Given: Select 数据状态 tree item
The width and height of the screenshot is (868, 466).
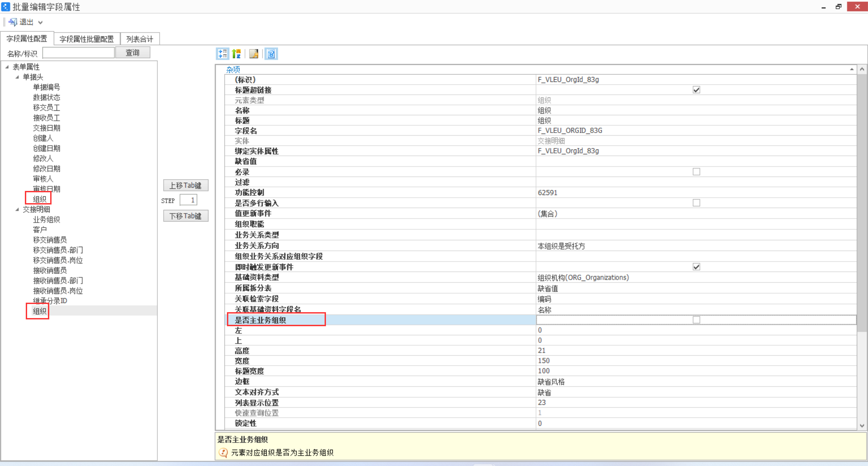Looking at the screenshot, I should pyautogui.click(x=47, y=97).
